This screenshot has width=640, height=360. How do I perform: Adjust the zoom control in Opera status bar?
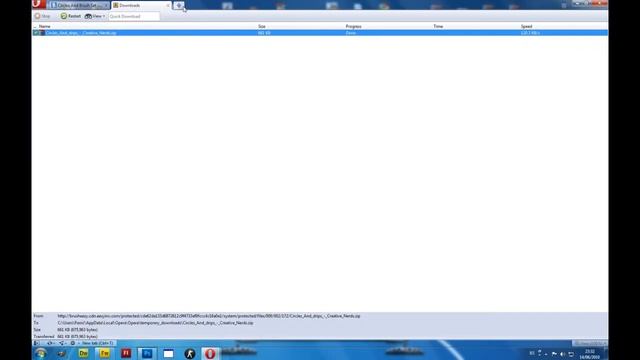click(x=589, y=343)
